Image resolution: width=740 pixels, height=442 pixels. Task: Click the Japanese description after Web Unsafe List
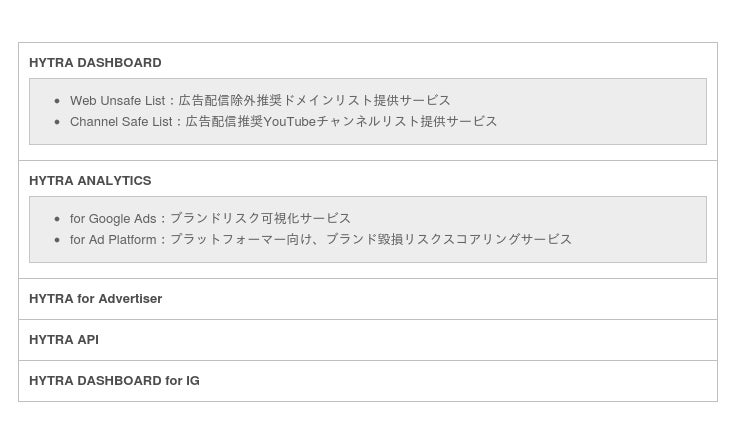(314, 100)
